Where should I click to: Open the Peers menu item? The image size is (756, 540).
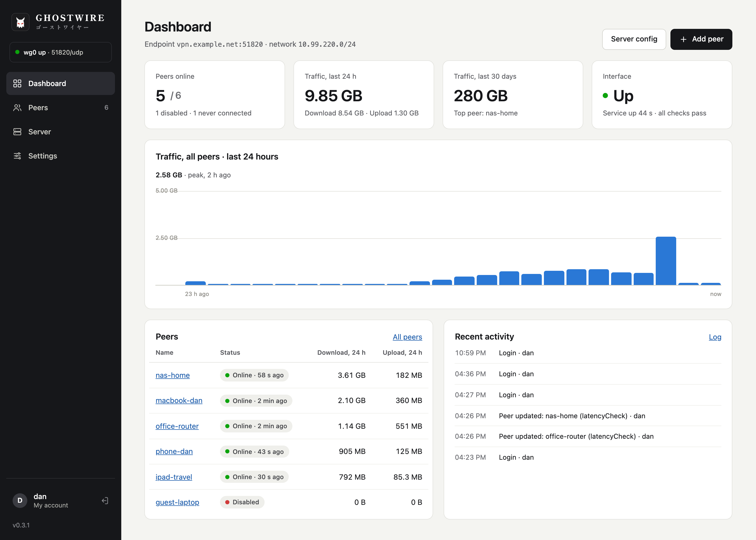tap(61, 108)
